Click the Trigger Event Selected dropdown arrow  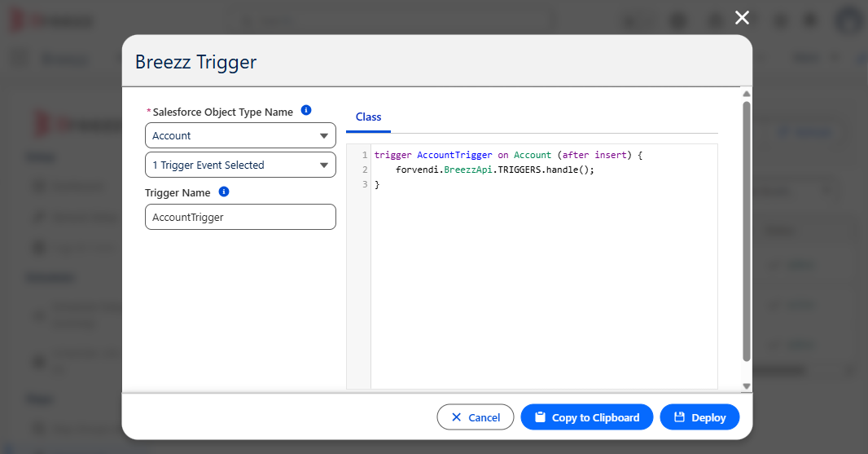pyautogui.click(x=324, y=165)
